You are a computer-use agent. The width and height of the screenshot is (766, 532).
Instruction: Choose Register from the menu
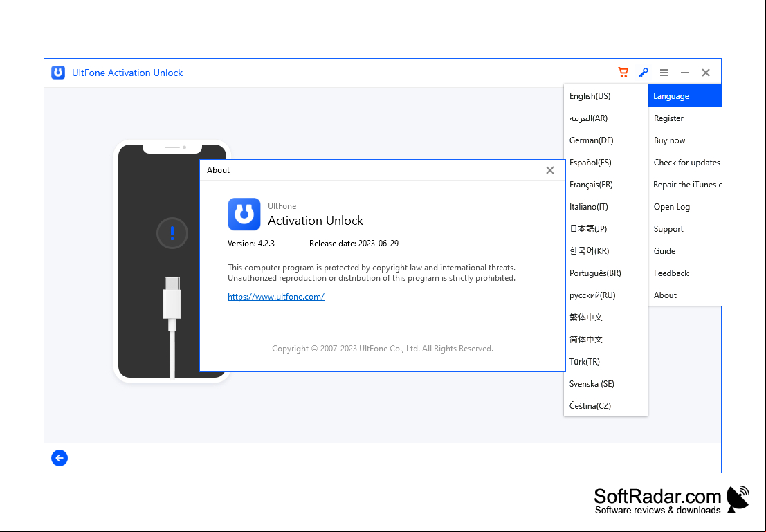coord(684,118)
